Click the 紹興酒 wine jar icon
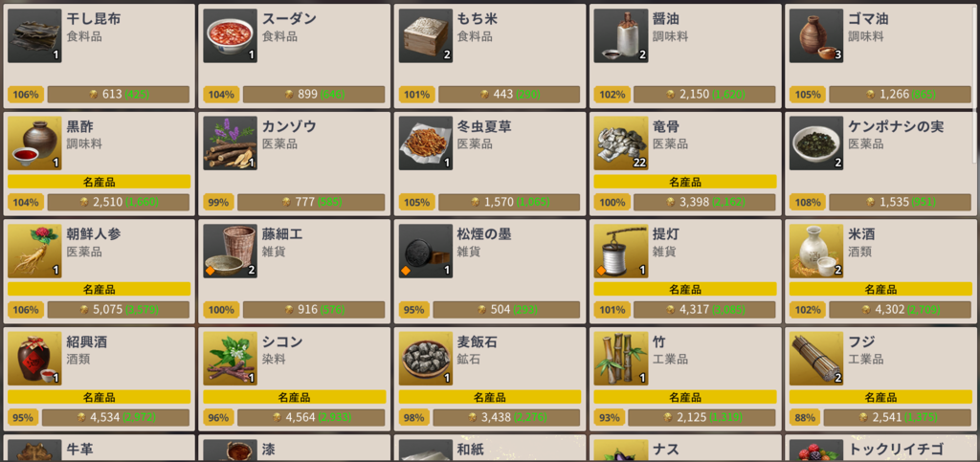 [34, 359]
